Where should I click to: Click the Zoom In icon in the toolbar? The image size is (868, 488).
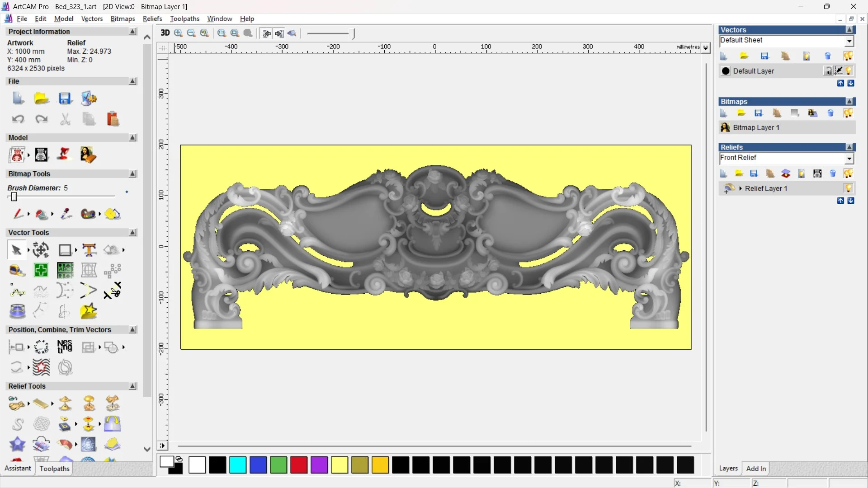pyautogui.click(x=178, y=33)
